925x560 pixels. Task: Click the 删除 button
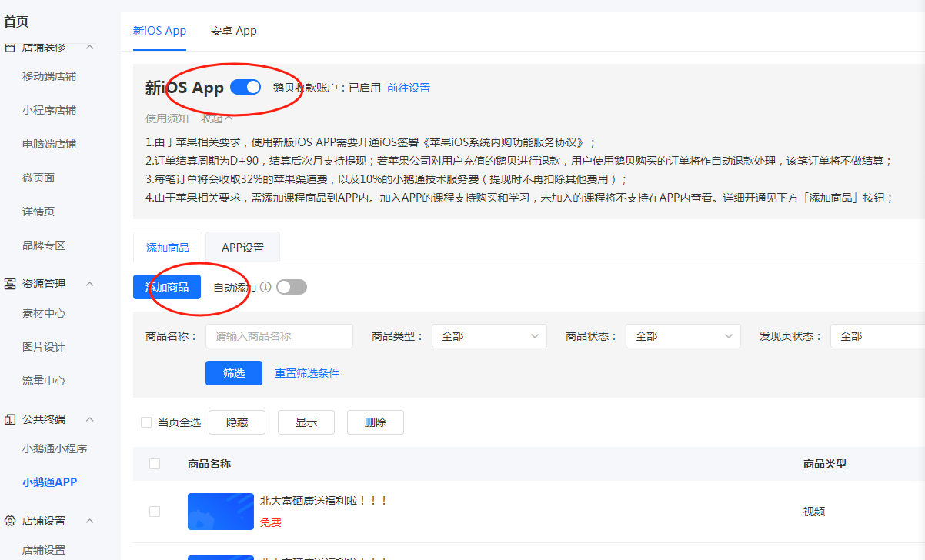pos(376,422)
